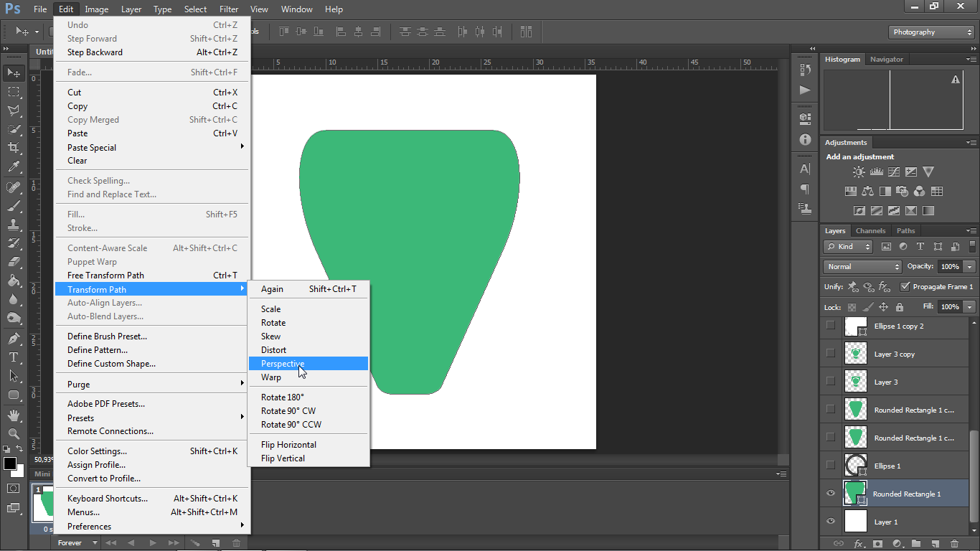
Task: Select the Eyedropper tool
Action: [x=14, y=167]
